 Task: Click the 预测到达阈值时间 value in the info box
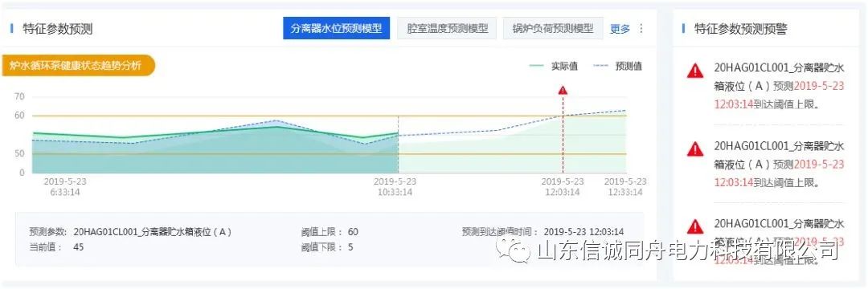click(583, 232)
